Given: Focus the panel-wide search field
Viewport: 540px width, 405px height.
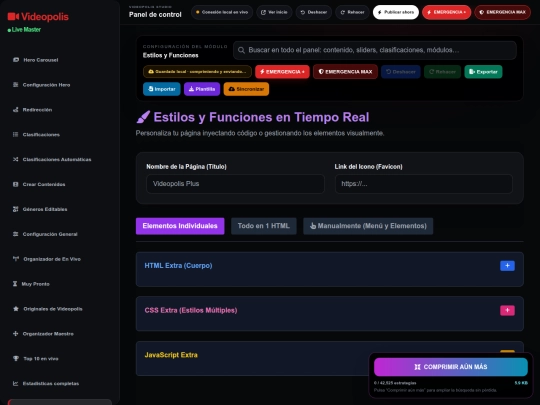Looking at the screenshot, I should [375, 50].
